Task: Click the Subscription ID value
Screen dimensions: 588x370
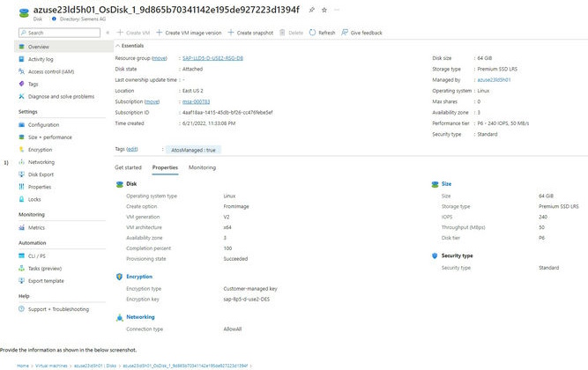Action: pos(227,113)
